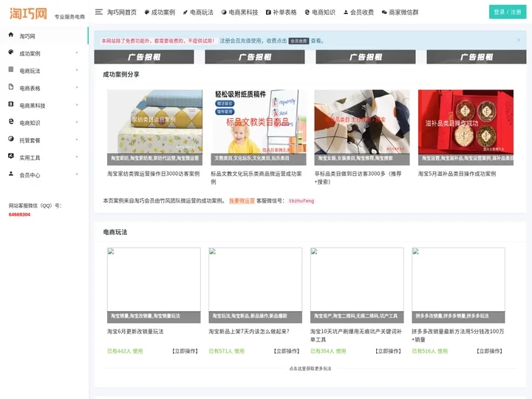Screen dimensions: 532x399
Task: Click the WeChat icon before 商家微信群
Action: tap(384, 13)
